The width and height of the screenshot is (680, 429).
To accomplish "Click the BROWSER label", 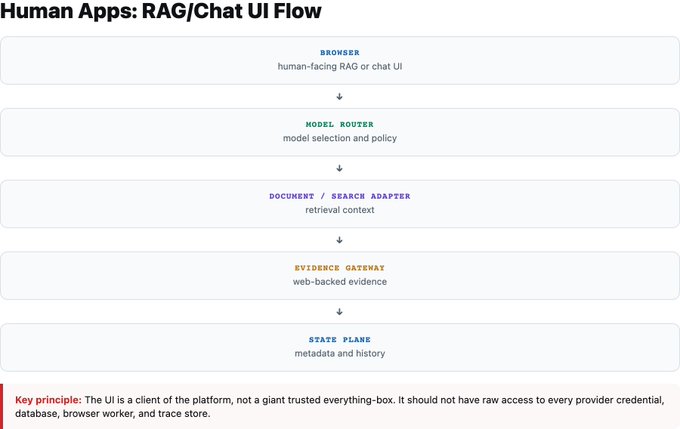I will point(340,52).
